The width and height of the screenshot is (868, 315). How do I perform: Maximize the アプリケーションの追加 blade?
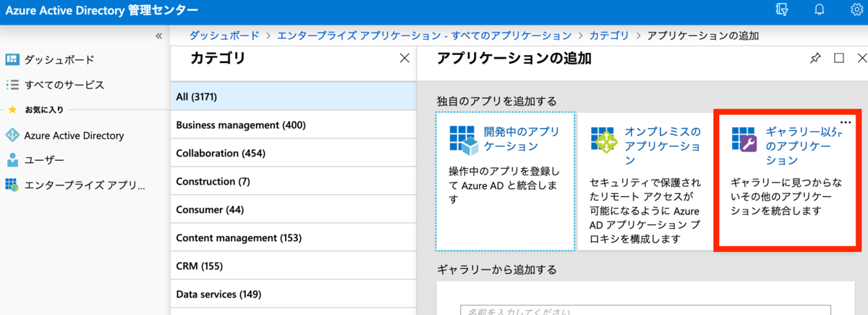839,59
